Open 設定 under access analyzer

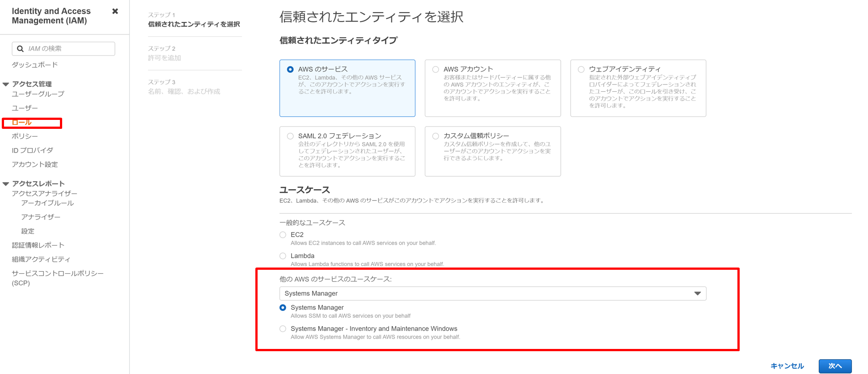pyautogui.click(x=28, y=231)
